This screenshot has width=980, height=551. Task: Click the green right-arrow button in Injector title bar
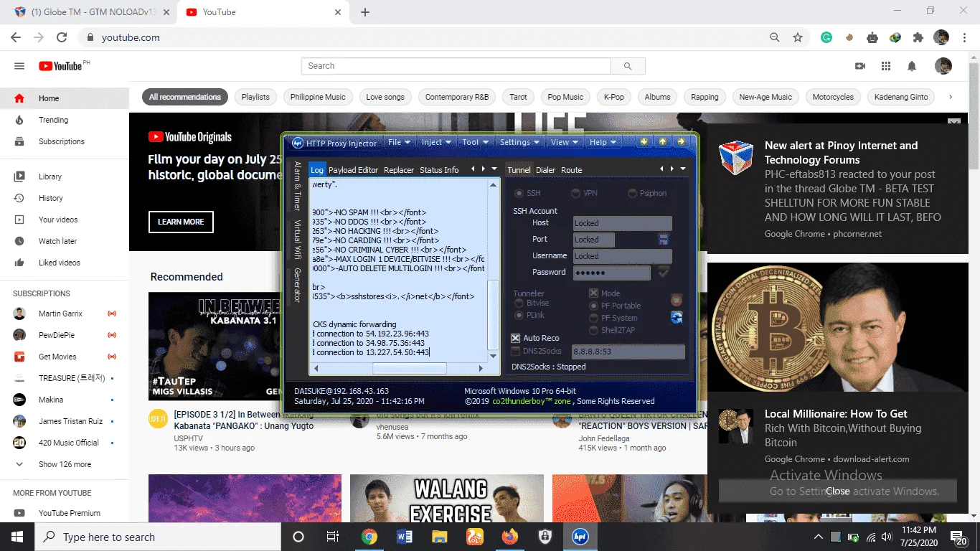681,141
